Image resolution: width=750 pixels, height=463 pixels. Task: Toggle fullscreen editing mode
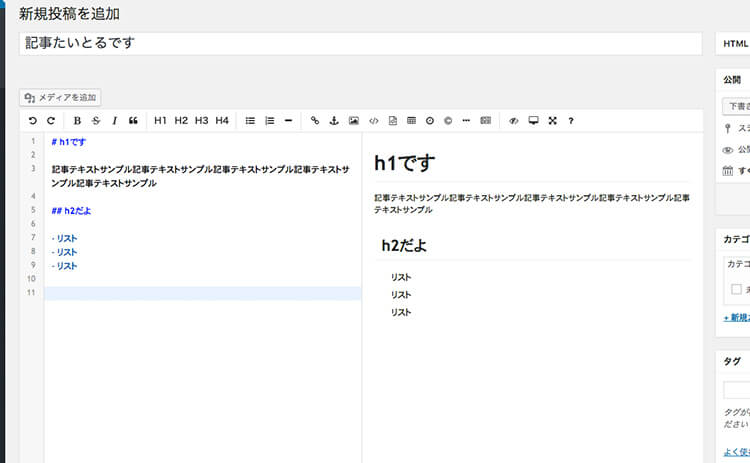(552, 121)
